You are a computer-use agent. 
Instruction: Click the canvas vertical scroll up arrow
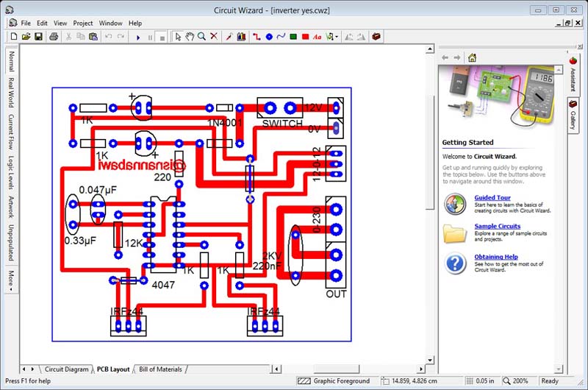tap(430, 49)
